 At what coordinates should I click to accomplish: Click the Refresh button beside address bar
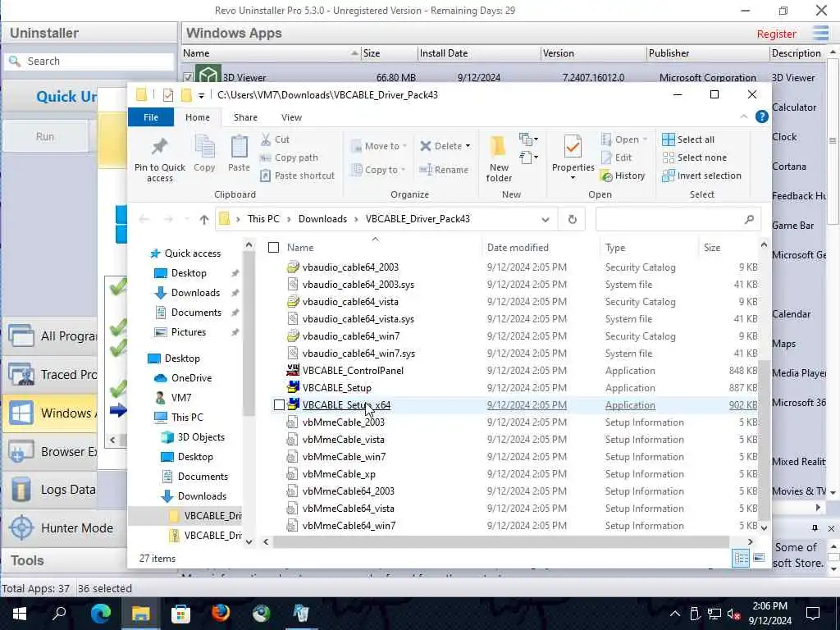point(572,219)
